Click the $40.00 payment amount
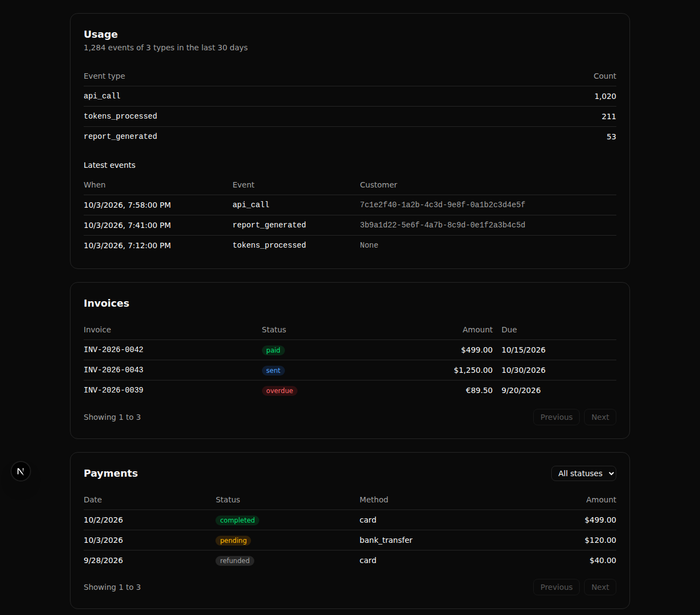Viewport: 700px width, 615px height. tap(603, 560)
